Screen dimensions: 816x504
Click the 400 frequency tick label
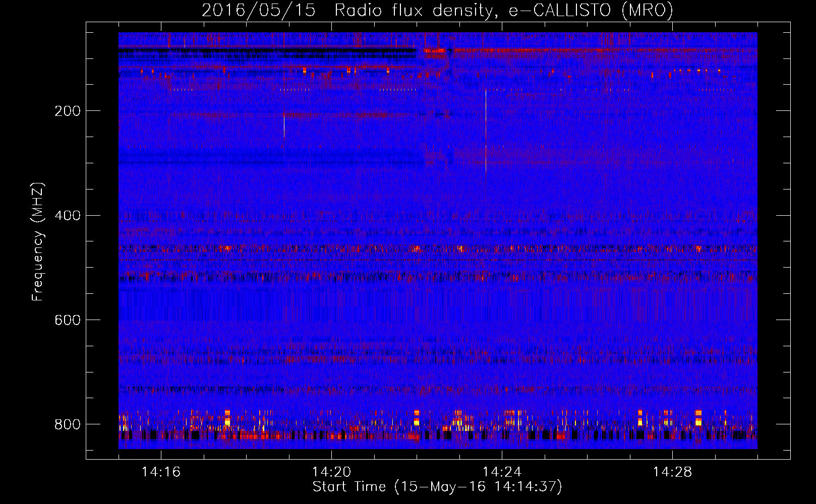click(x=68, y=216)
